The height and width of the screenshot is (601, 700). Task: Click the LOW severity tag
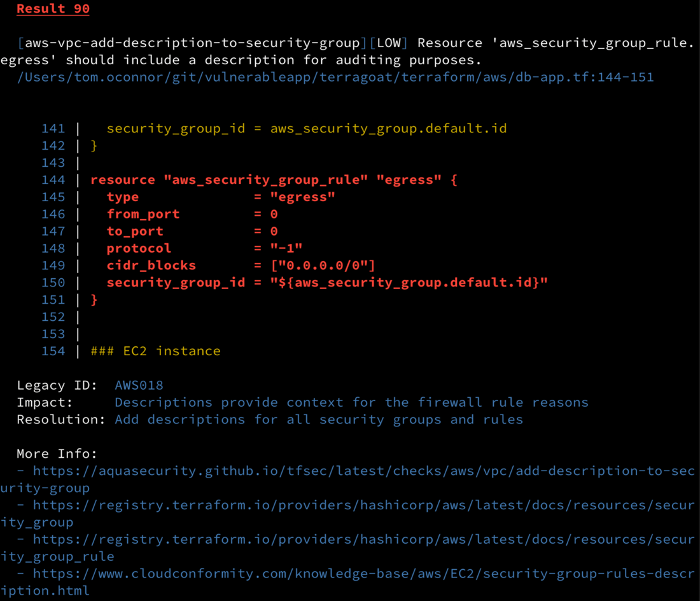pyautogui.click(x=389, y=43)
